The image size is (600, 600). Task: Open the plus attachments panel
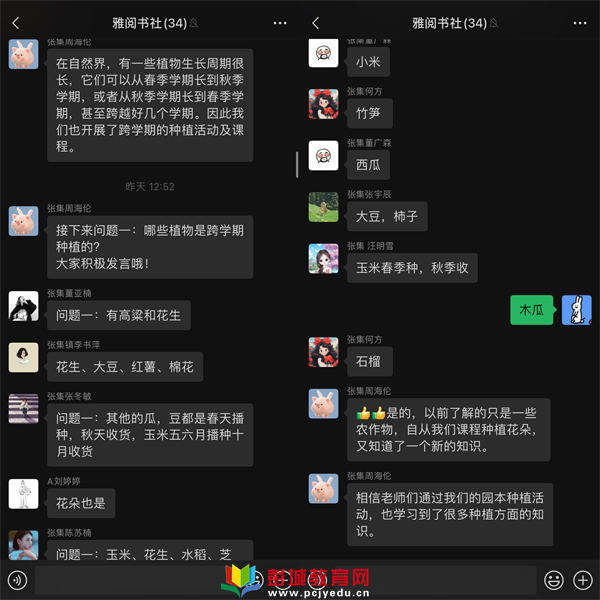(x=582, y=580)
